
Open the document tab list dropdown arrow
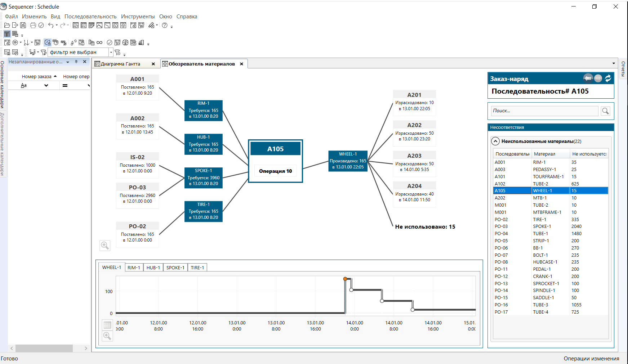(614, 63)
